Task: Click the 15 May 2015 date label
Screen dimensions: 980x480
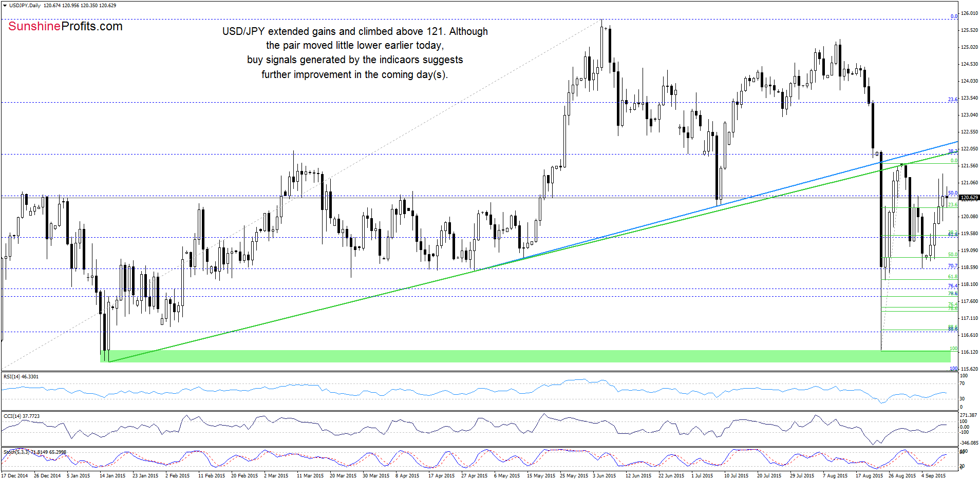Action: coord(541,476)
